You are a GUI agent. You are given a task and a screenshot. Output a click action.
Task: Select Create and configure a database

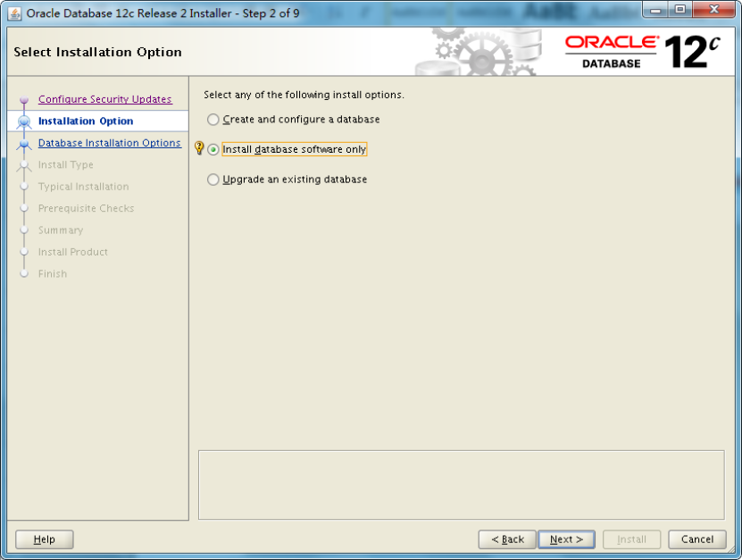[213, 120]
